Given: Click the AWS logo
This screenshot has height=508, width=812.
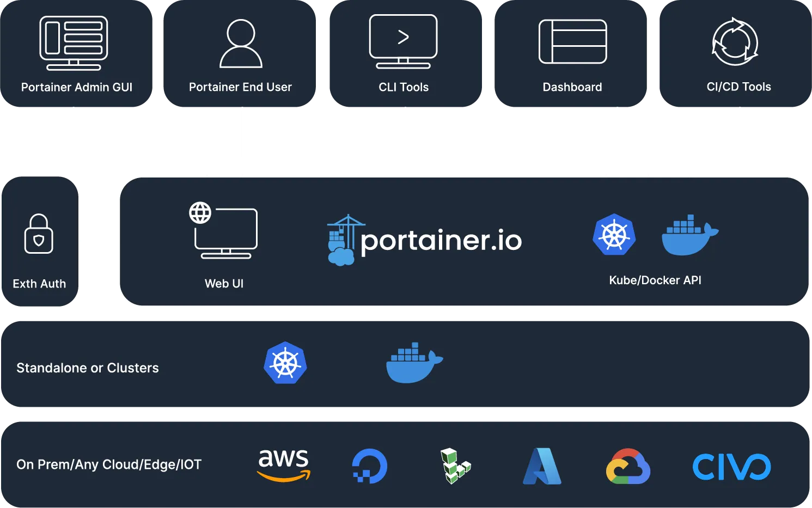Looking at the screenshot, I should click(x=284, y=466).
